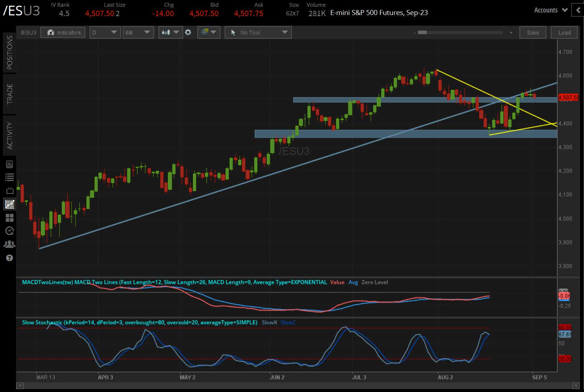Switch to the POSITIONS tab
The image size is (584, 392).
[x=9, y=53]
